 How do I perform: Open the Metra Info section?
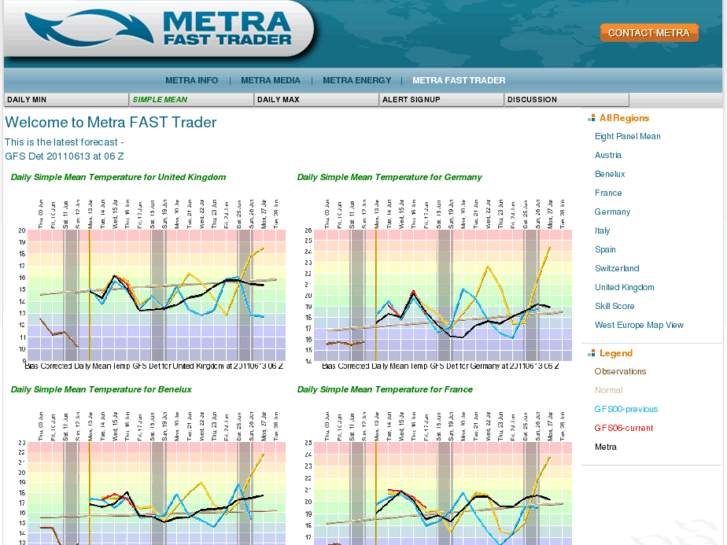point(191,80)
